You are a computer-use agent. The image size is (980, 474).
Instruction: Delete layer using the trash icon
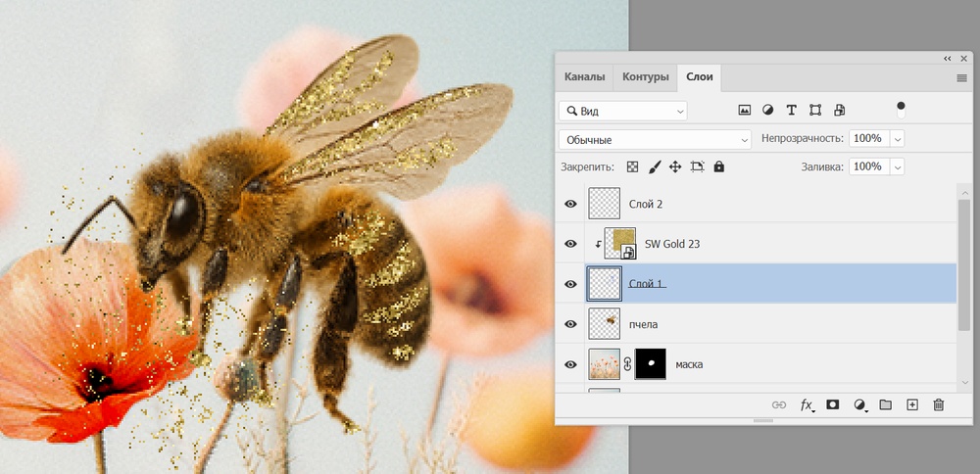pyautogui.click(x=938, y=404)
